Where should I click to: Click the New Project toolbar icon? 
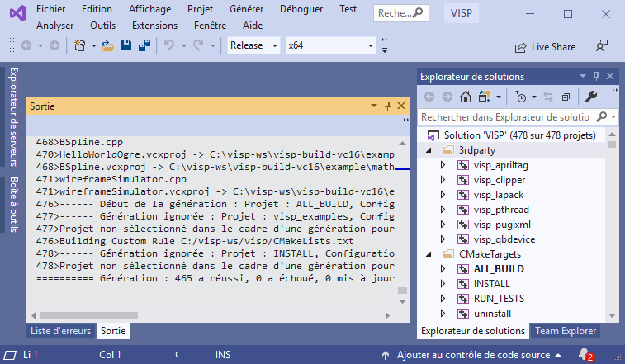pyautogui.click(x=80, y=46)
